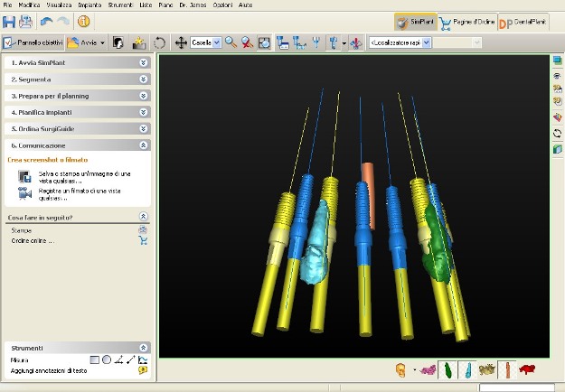Click Registra un filmato di una vista link
The width and height of the screenshot is (565, 392).
(80, 194)
